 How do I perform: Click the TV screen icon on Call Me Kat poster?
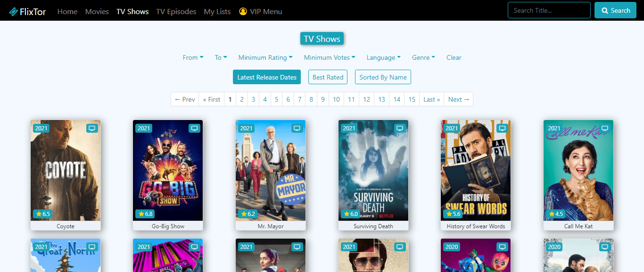click(605, 128)
